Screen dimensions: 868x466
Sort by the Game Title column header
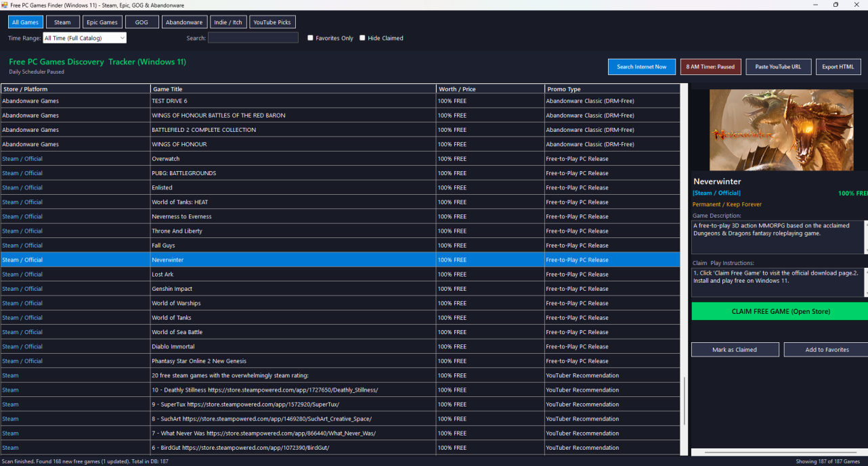tap(293, 89)
